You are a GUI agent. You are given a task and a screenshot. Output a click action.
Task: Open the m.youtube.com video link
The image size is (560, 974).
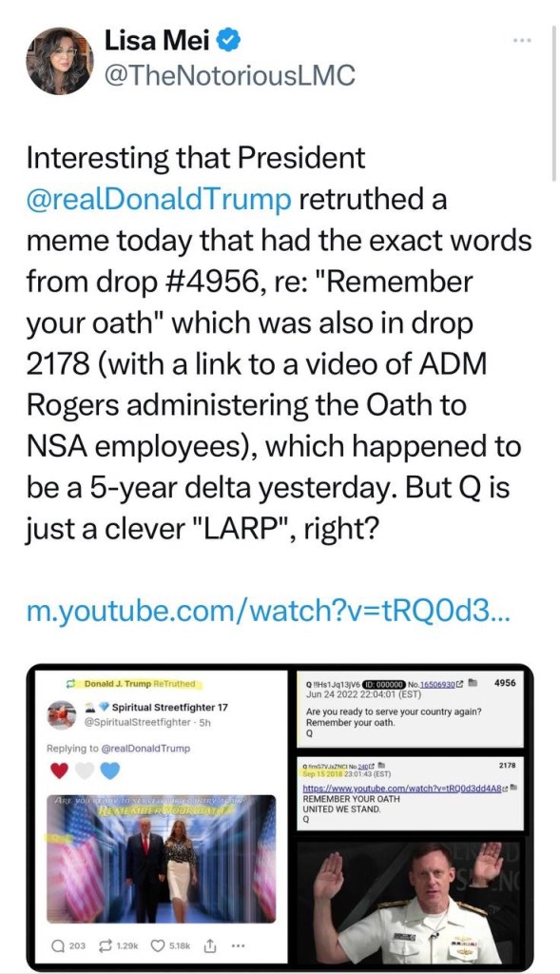(268, 611)
